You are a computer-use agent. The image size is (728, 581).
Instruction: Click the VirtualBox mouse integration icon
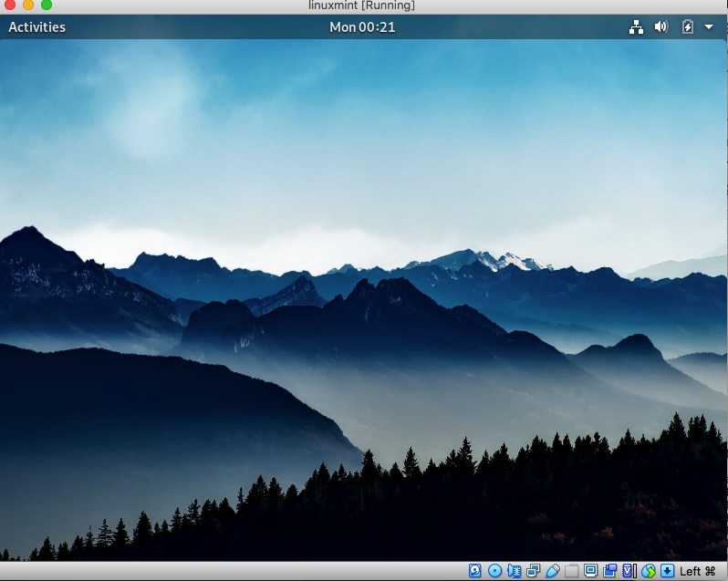pyautogui.click(x=649, y=570)
